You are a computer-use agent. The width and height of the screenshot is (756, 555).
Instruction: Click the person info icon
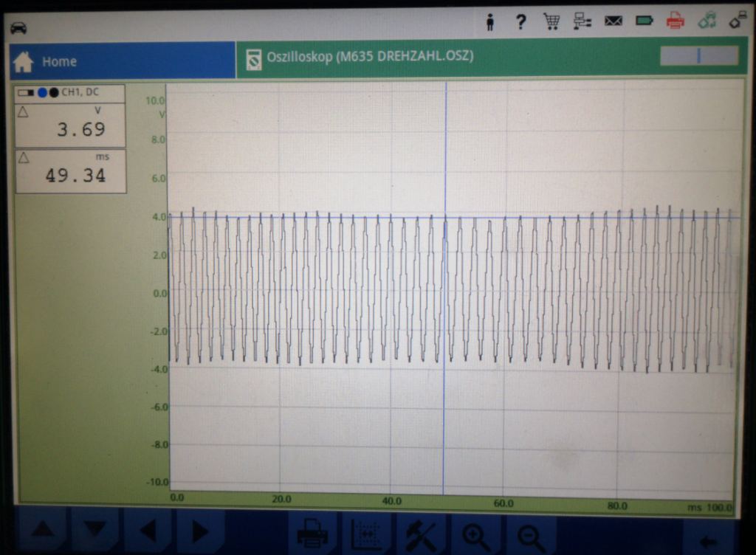[x=489, y=22]
